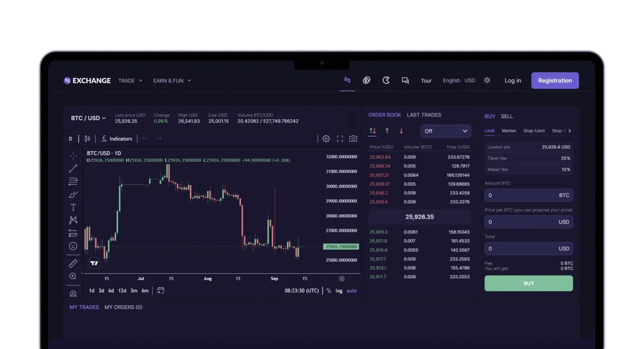Viewport: 644px width, 349px height.
Task: Open chart settings via the gear icon
Action: pos(326,138)
